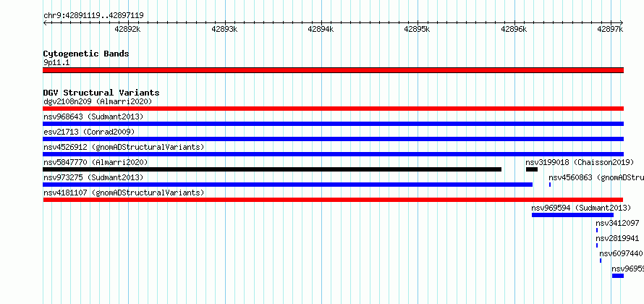Open variant nsv2819941 label
Image resolution: width=644 pixels, height=304 pixels.
coord(618,238)
